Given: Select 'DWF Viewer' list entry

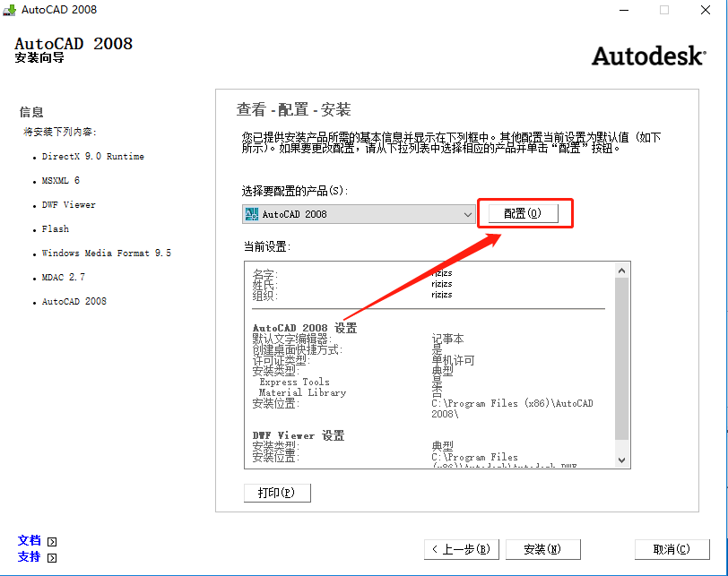Looking at the screenshot, I should pyautogui.click(x=69, y=204).
